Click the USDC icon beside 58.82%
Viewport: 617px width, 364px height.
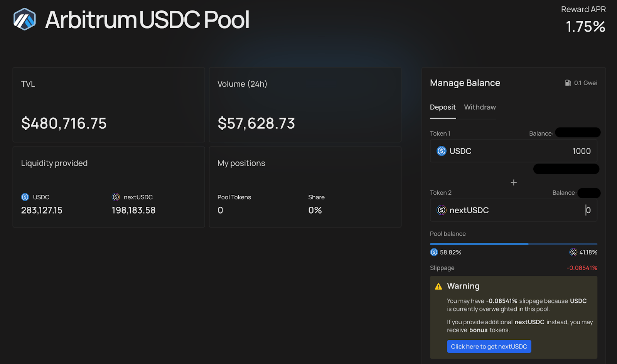click(x=434, y=252)
